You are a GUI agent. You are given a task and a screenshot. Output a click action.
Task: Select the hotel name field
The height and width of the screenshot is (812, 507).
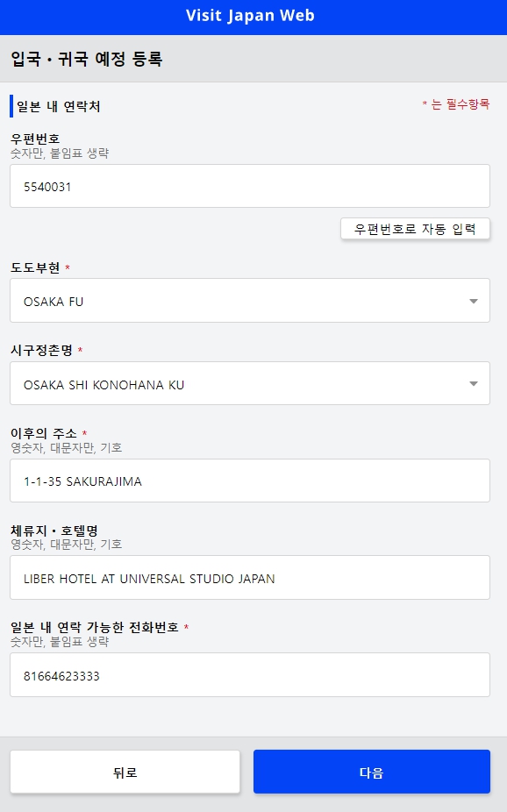coord(250,577)
